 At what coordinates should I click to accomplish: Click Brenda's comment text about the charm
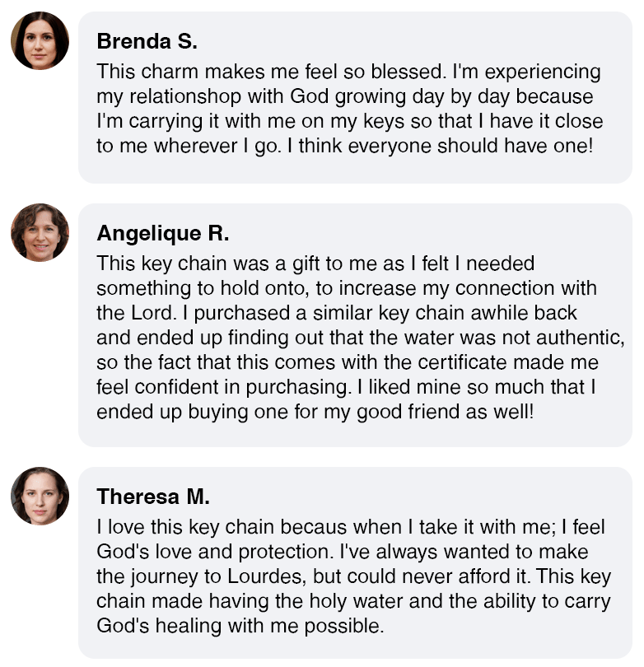(350, 109)
